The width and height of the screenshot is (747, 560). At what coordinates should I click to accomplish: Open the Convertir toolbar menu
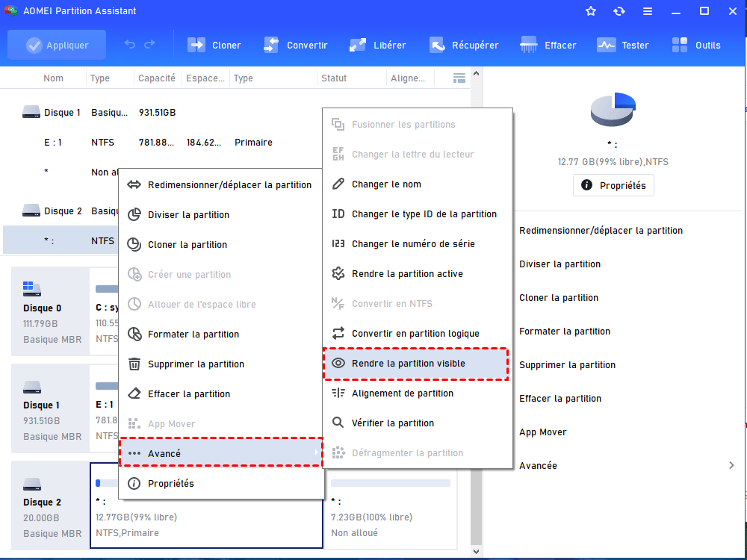[x=295, y=46]
